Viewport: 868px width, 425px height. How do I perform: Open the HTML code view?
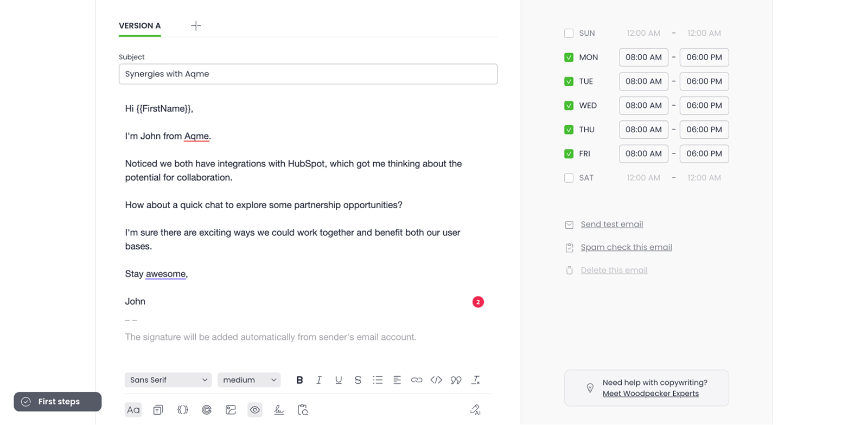coord(436,380)
